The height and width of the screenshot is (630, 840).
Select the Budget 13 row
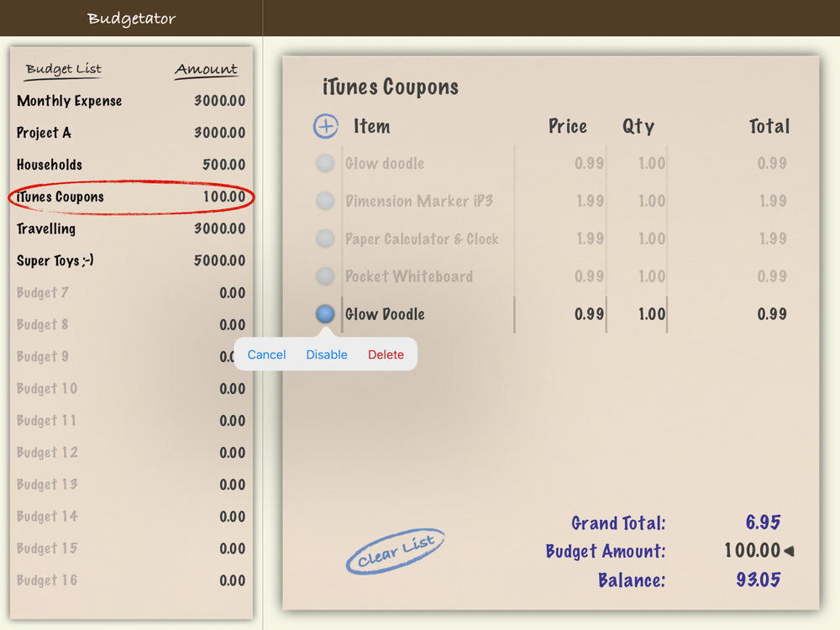coord(131,485)
